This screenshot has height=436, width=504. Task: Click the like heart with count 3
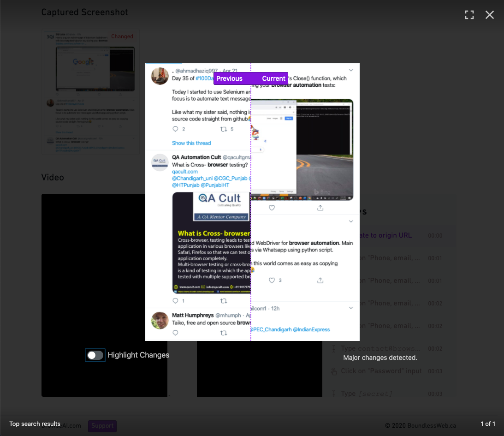[272, 280]
